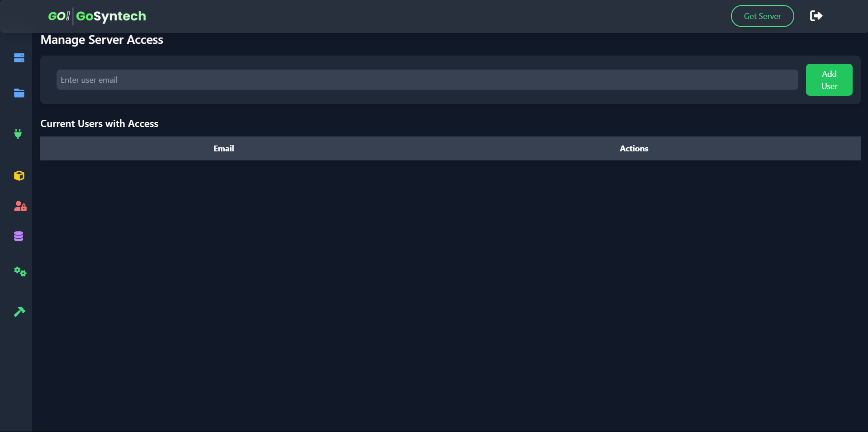Open the purple database icon
Image resolution: width=868 pixels, height=432 pixels.
tap(19, 236)
